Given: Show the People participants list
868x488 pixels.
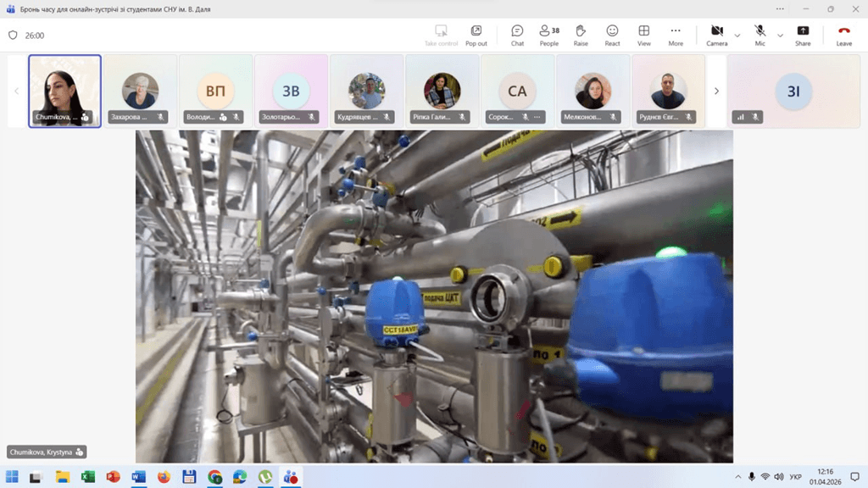Looking at the screenshot, I should pos(549,35).
